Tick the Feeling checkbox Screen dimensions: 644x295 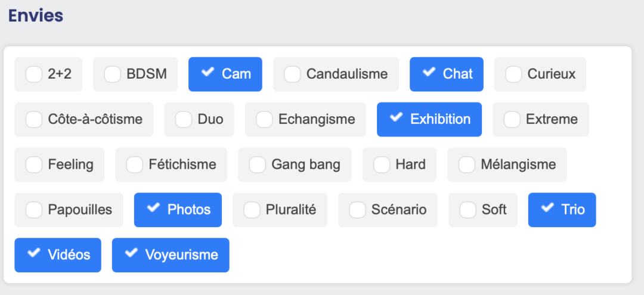(34, 165)
